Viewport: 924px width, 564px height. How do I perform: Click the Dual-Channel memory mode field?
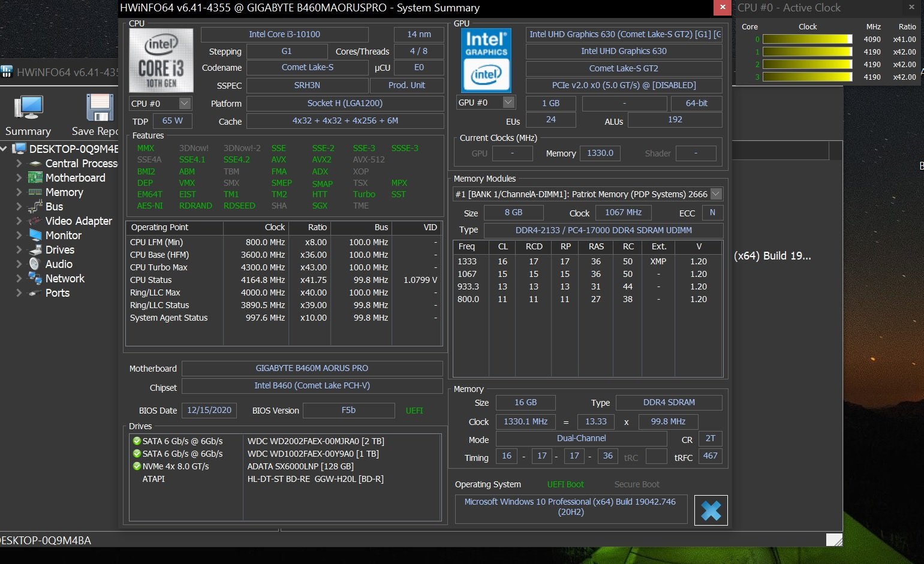581,438
